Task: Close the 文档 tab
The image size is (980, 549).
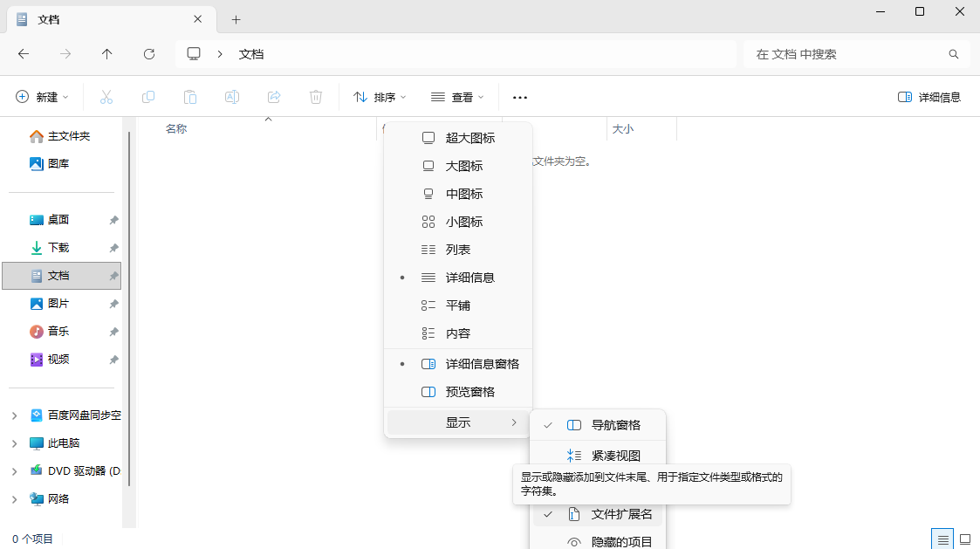Action: coord(197,19)
